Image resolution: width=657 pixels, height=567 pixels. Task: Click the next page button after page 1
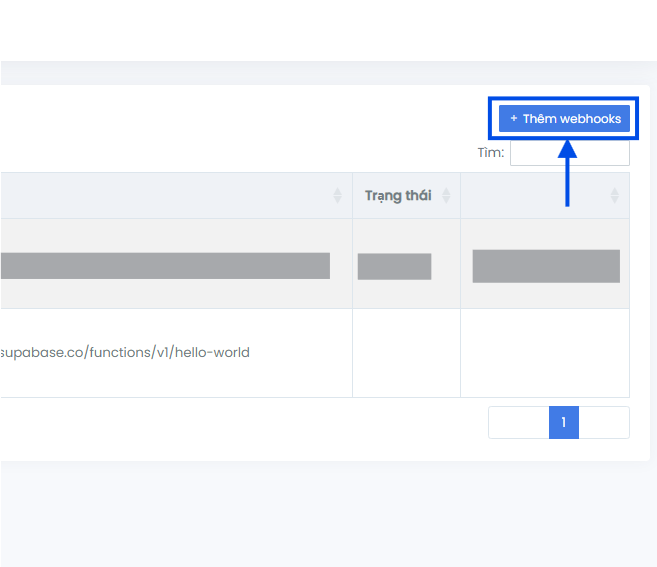604,423
